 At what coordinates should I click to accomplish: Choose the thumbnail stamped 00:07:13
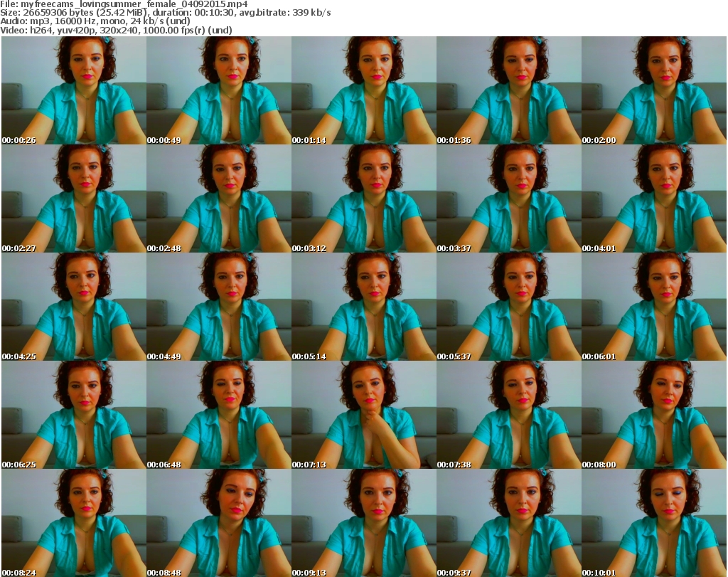point(364,415)
